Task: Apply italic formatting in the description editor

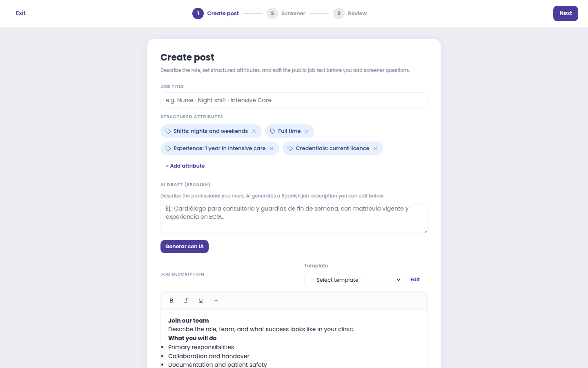Action: [x=186, y=301]
